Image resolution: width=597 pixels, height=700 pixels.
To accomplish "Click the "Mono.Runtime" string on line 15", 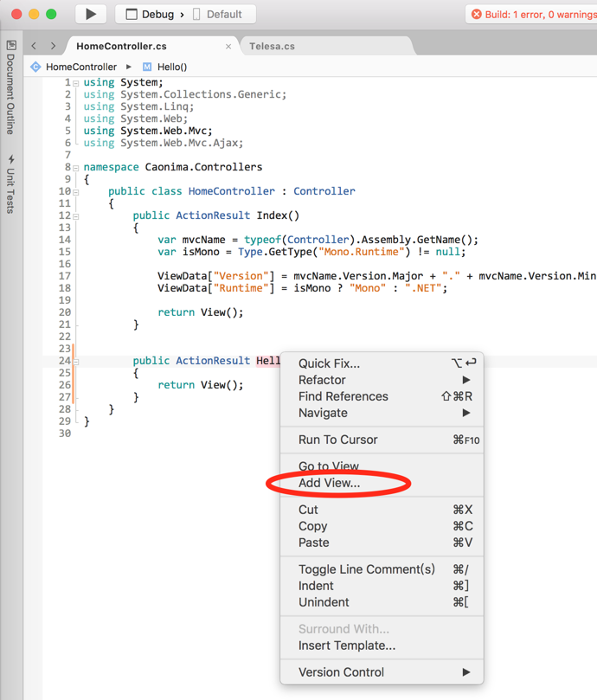I will pyautogui.click(x=362, y=252).
